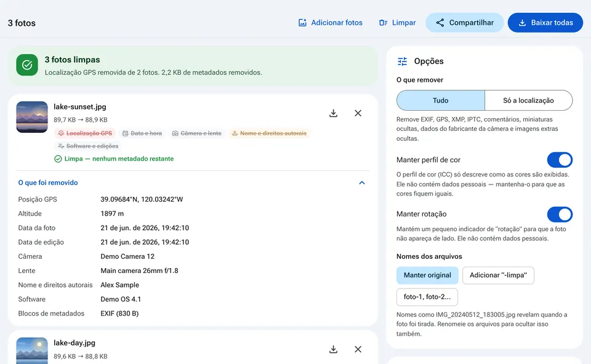The image size is (591, 364).
Task: Click the Nome e direitos autorais tag
Action: [269, 133]
